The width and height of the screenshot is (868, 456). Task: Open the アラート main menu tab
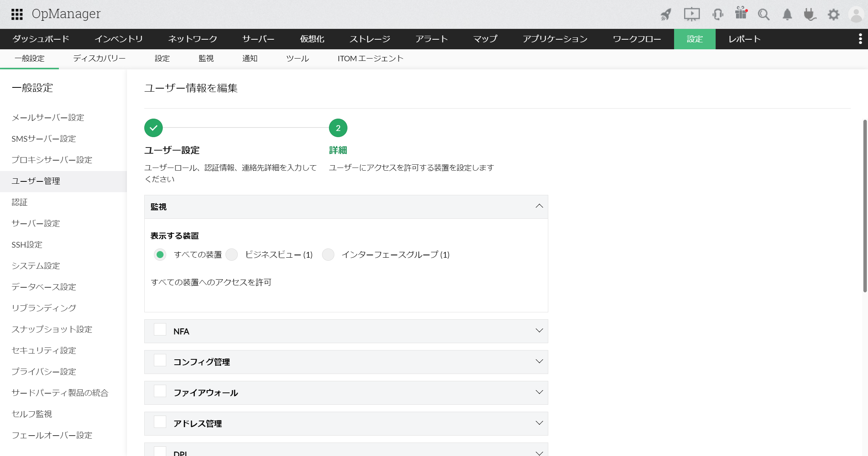pyautogui.click(x=431, y=39)
